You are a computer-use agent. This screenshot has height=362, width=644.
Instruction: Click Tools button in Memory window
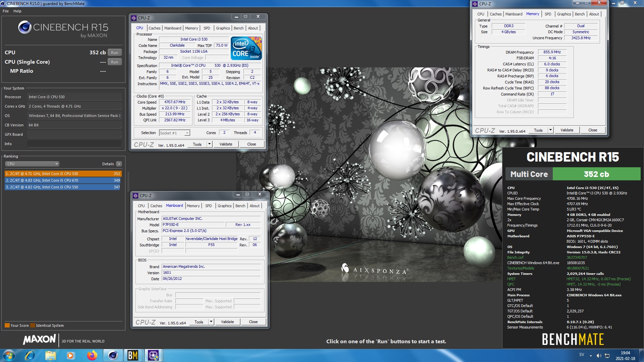pos(538,130)
